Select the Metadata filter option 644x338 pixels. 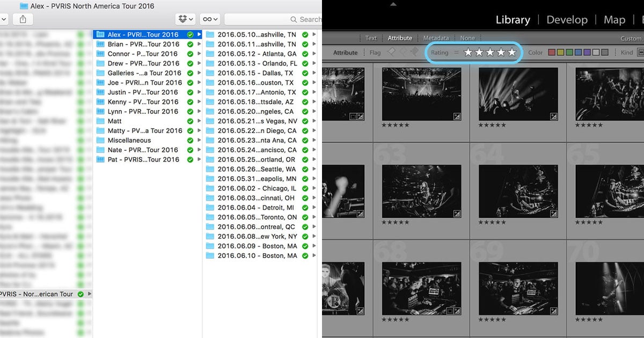point(436,38)
